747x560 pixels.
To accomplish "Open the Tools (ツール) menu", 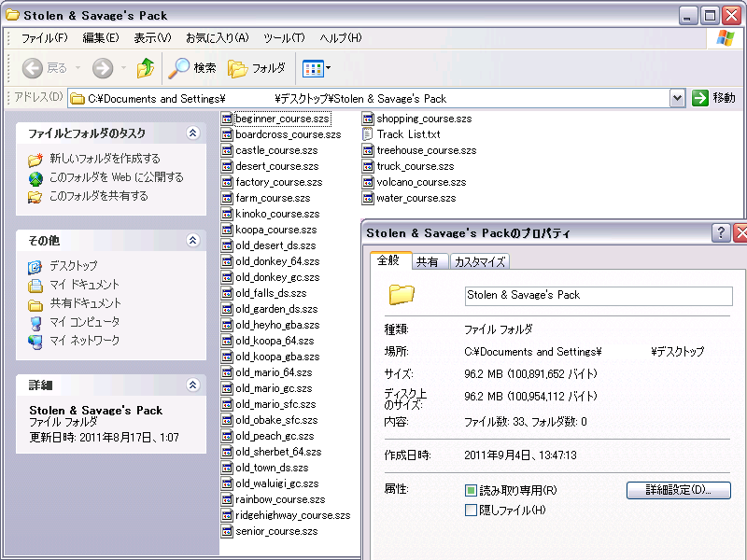I will click(284, 37).
